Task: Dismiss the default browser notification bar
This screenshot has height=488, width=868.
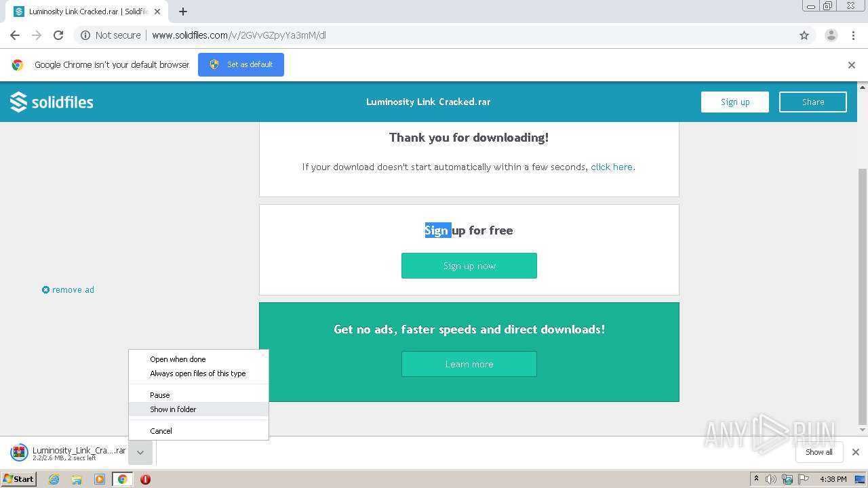Action: (852, 65)
